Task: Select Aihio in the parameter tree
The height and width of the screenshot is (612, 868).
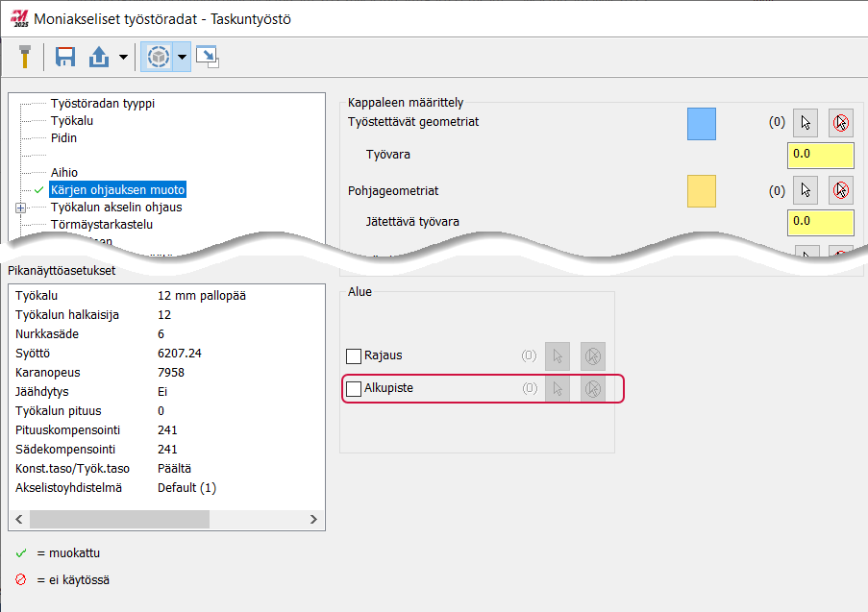Action: point(64,173)
